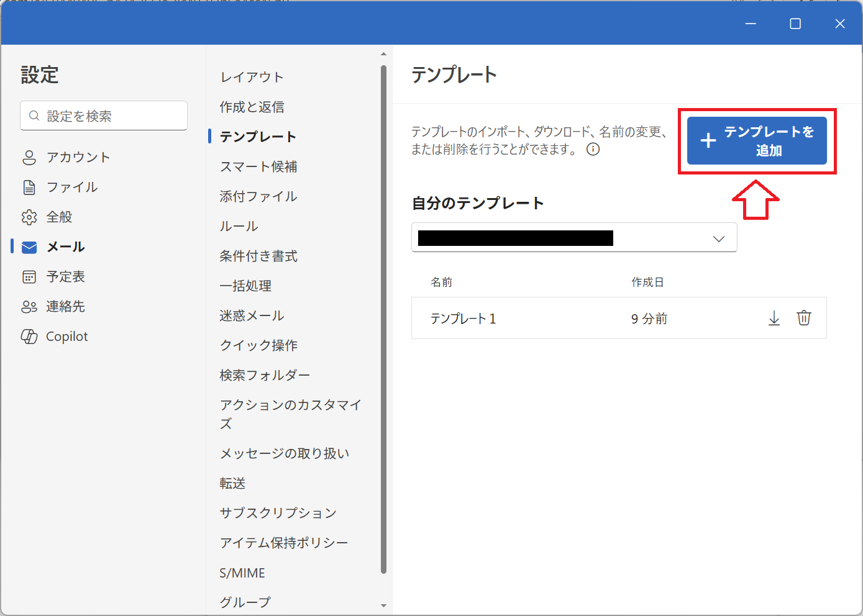Select the 条件付き書式 option
Image resolution: width=863 pixels, height=616 pixels.
coord(258,256)
